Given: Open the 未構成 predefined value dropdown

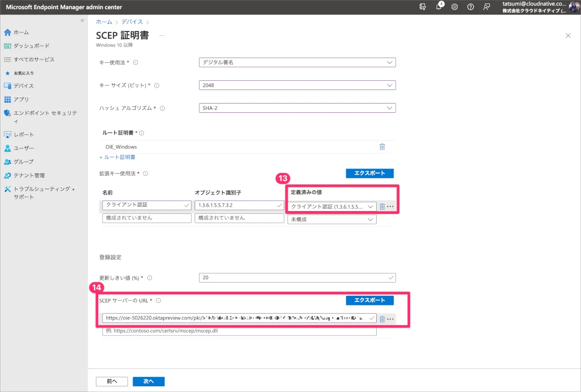Looking at the screenshot, I should click(x=332, y=219).
